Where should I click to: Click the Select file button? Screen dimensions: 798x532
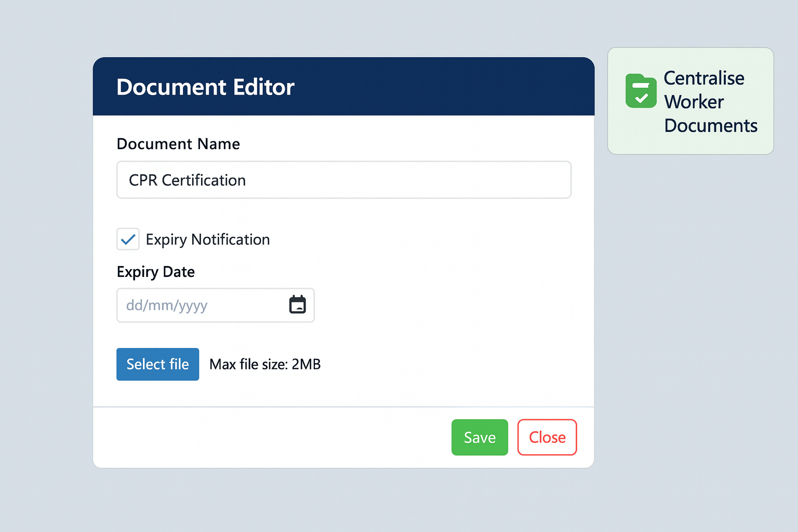click(x=157, y=364)
